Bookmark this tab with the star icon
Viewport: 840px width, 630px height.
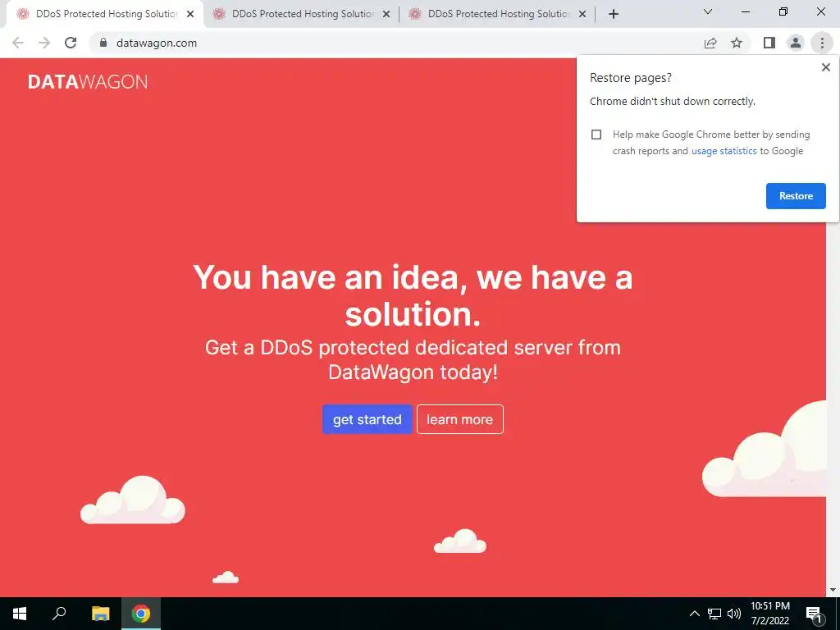pos(737,43)
